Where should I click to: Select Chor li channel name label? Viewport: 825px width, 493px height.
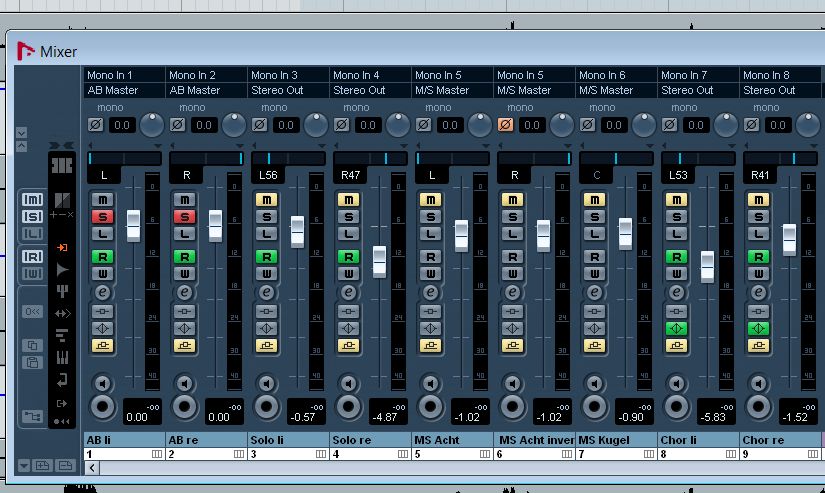[x=696, y=440]
